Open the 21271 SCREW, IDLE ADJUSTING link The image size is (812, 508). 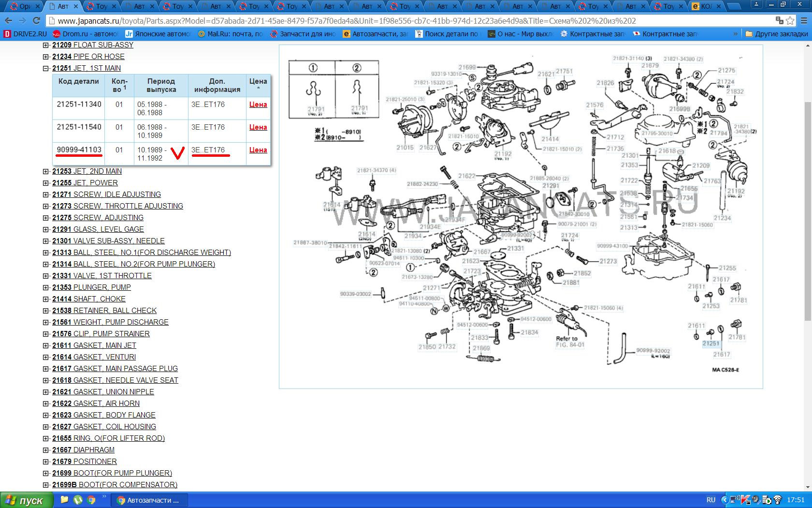click(106, 194)
